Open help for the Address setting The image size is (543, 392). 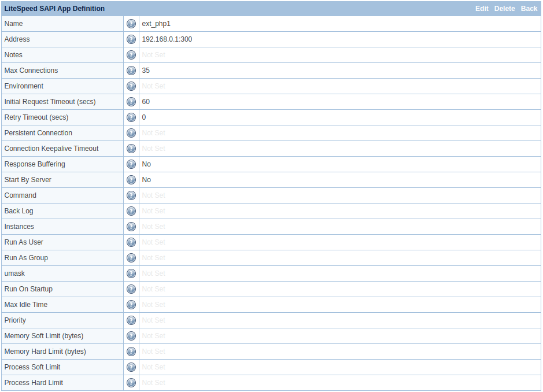coord(131,39)
